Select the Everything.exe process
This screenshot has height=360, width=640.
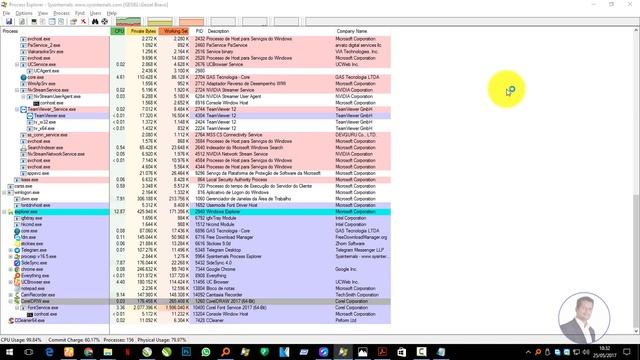(35, 276)
